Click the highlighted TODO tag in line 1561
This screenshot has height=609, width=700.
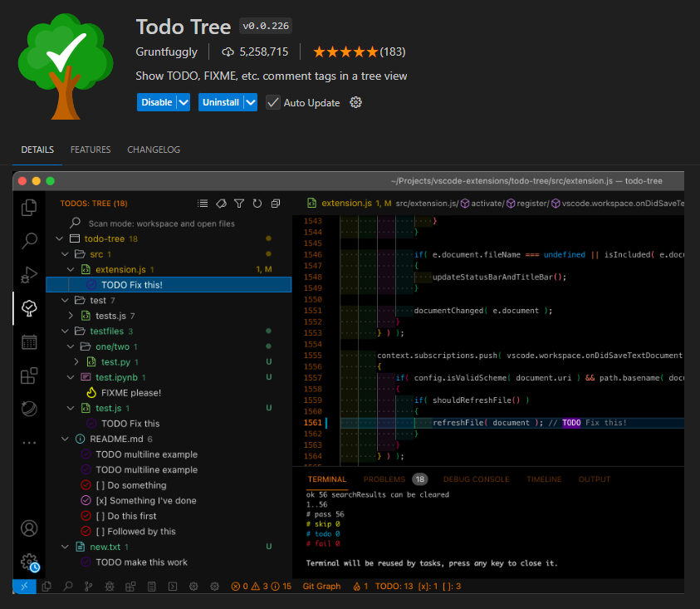pyautogui.click(x=571, y=423)
